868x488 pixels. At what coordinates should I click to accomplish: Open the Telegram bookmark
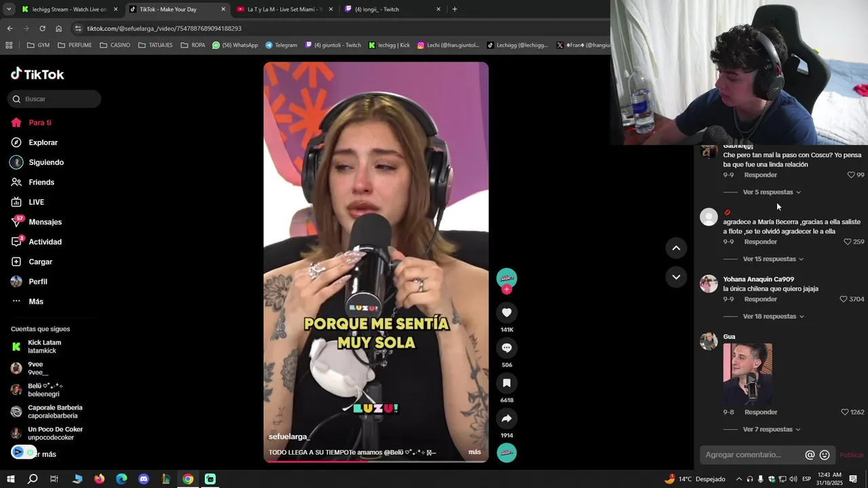coord(281,45)
